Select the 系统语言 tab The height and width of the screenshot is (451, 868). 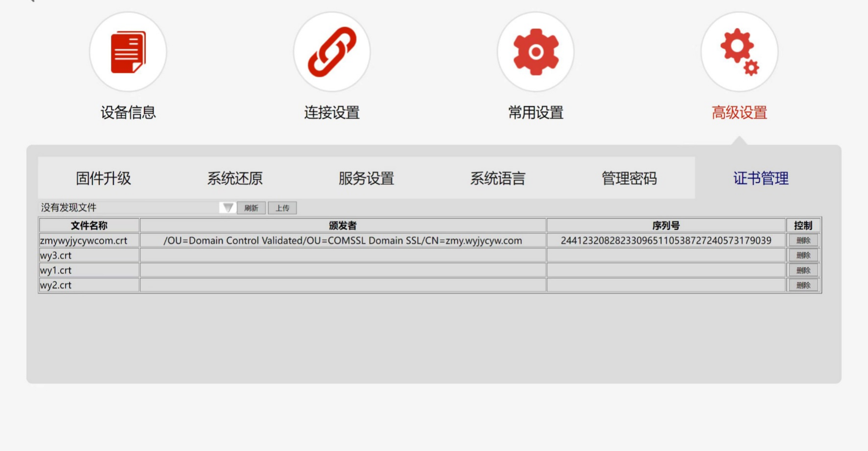(x=497, y=178)
